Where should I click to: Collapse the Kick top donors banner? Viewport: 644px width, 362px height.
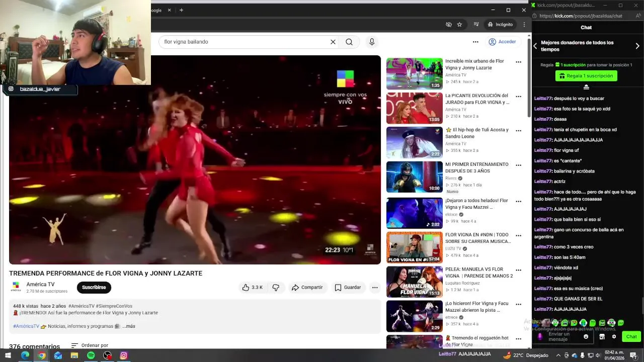point(586,87)
